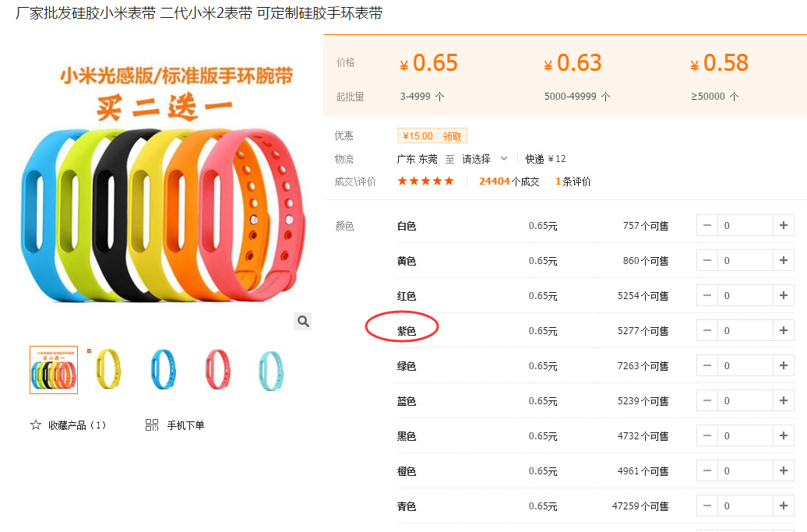807x532 pixels.
Task: Click the 领取 coupon button
Action: (x=452, y=136)
